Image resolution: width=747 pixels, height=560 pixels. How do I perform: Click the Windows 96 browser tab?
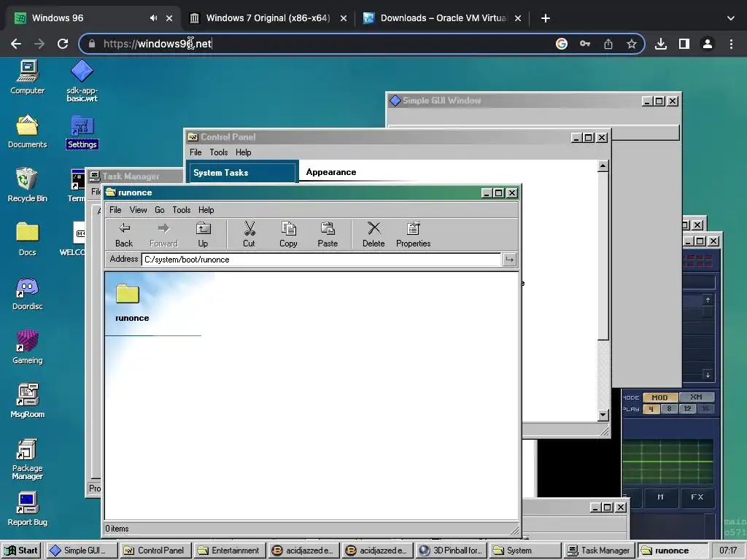tap(93, 18)
